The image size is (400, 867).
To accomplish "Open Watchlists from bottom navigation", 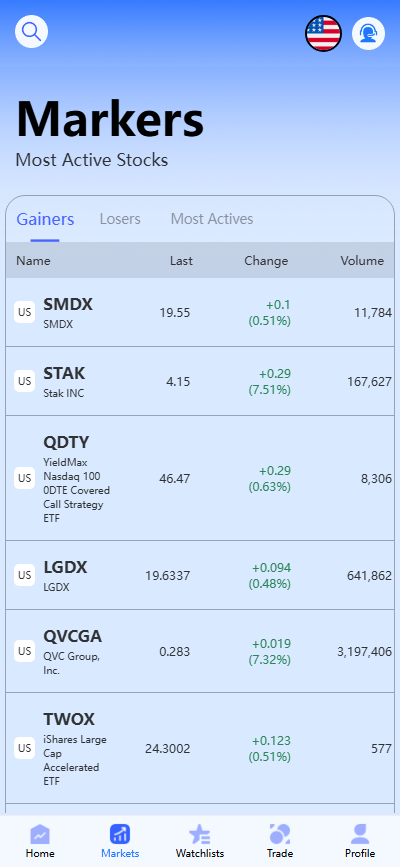I will (x=200, y=841).
